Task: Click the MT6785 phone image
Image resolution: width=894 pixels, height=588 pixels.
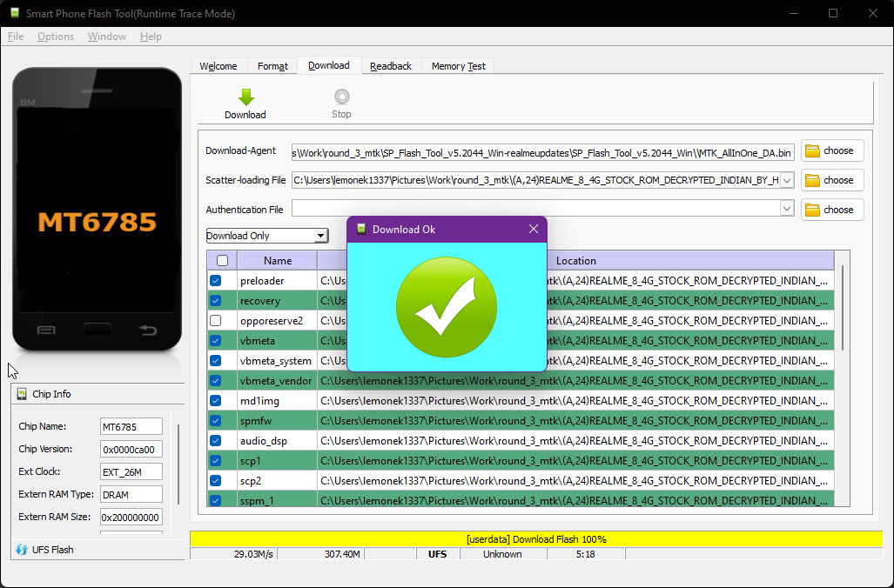Action: pyautogui.click(x=97, y=209)
